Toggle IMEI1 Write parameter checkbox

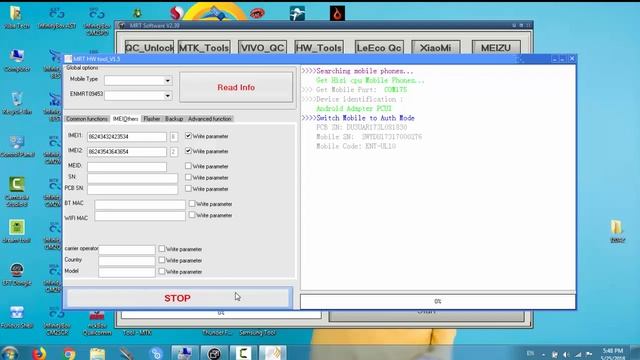tap(188, 136)
